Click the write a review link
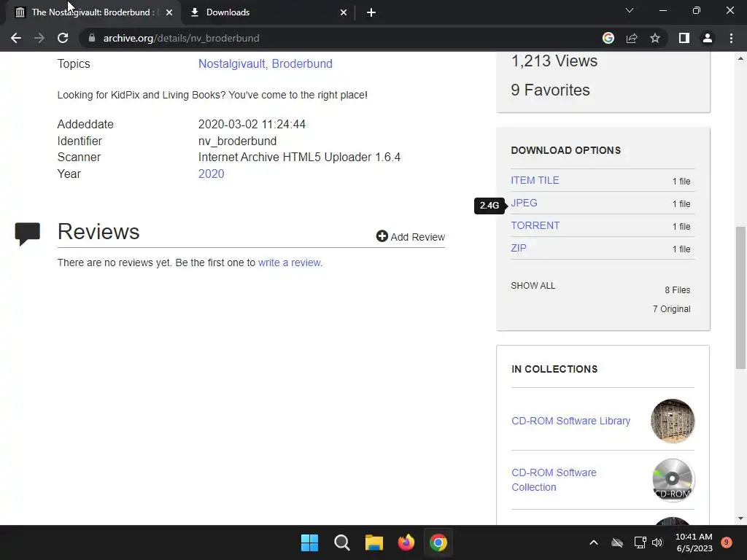This screenshot has height=560, width=747. click(290, 262)
